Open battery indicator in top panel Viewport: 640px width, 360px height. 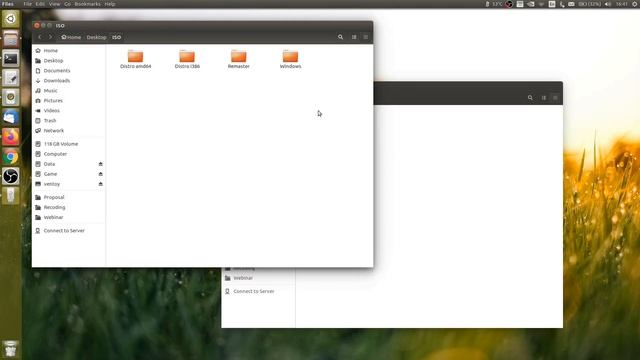(x=590, y=4)
